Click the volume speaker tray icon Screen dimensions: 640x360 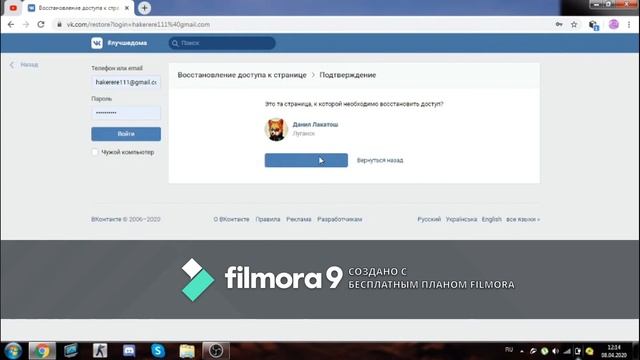[556, 351]
